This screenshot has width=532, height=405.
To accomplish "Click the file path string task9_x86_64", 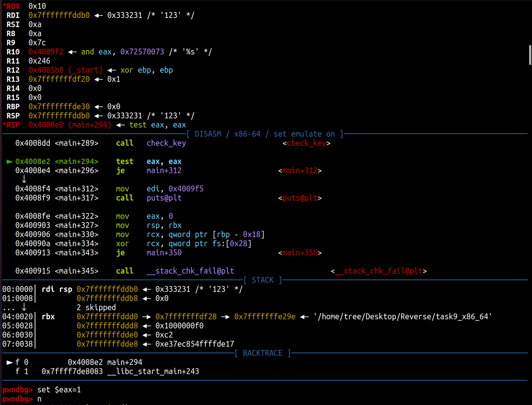I will 402,317.
